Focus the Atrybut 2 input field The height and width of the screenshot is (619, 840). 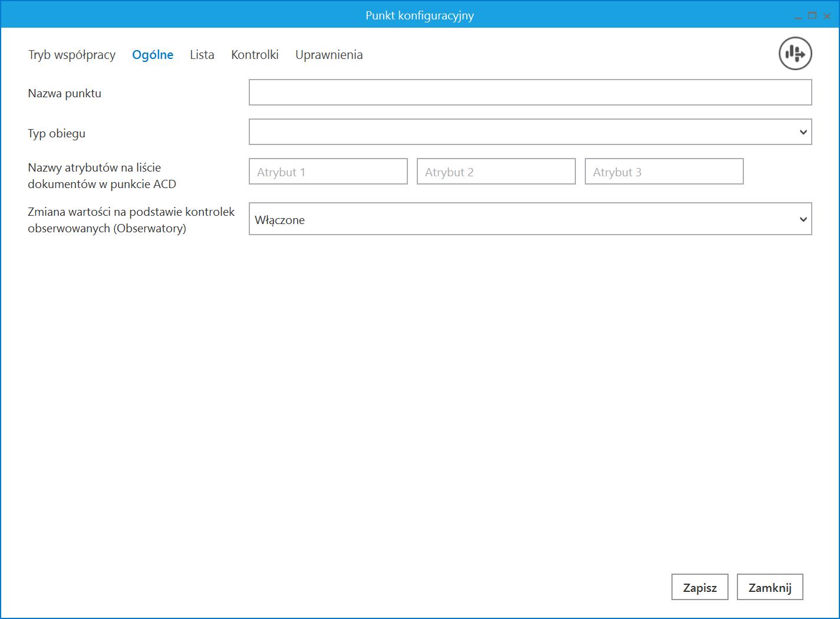(x=496, y=172)
